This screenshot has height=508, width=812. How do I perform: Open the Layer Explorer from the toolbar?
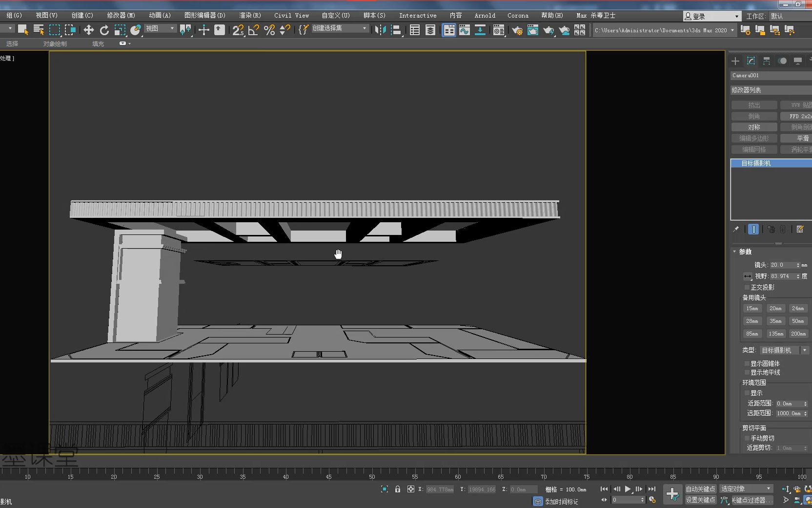click(429, 30)
